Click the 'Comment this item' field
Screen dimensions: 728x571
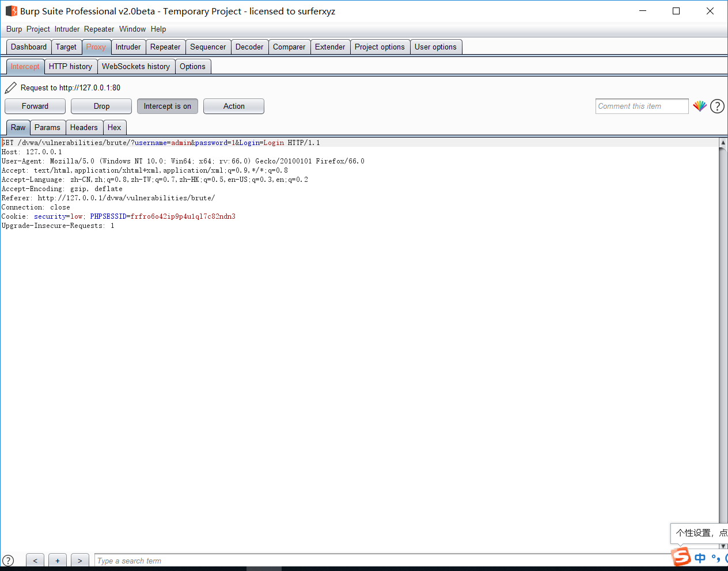(x=642, y=106)
